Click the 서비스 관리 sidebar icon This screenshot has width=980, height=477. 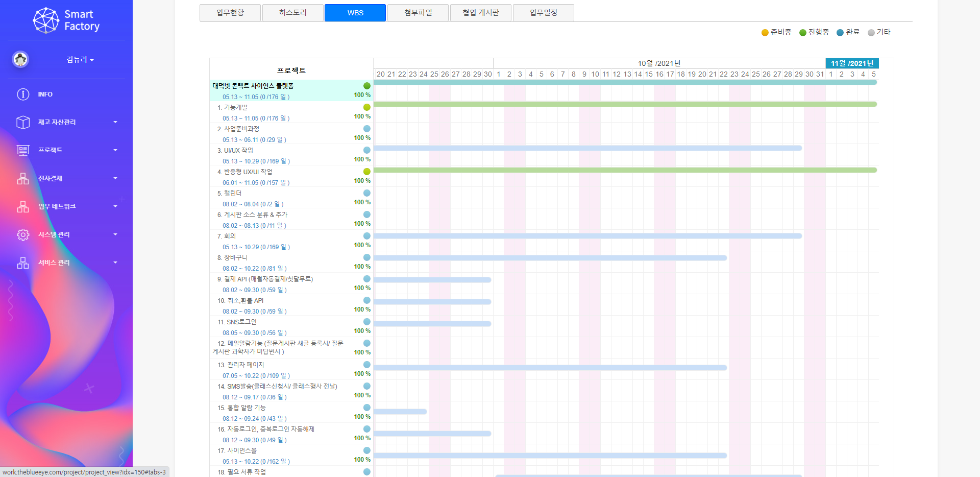(23, 263)
